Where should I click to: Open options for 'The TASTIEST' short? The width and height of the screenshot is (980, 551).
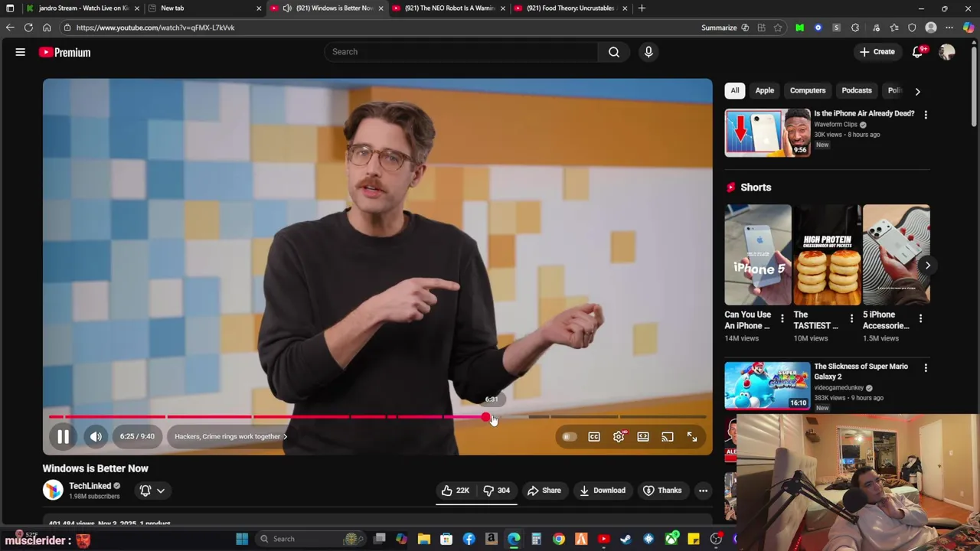[x=851, y=318]
